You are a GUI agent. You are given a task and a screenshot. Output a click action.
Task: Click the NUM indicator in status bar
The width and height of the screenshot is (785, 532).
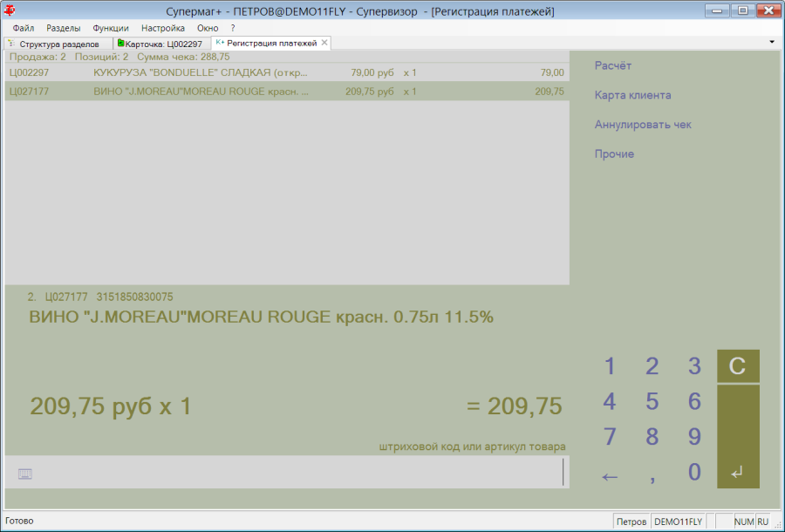click(744, 522)
